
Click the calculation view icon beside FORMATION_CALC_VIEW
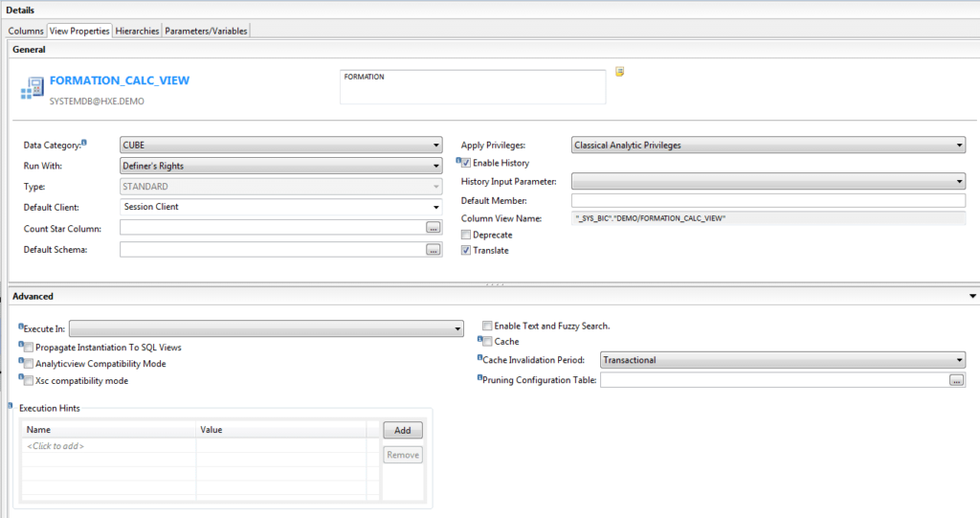coord(32,88)
